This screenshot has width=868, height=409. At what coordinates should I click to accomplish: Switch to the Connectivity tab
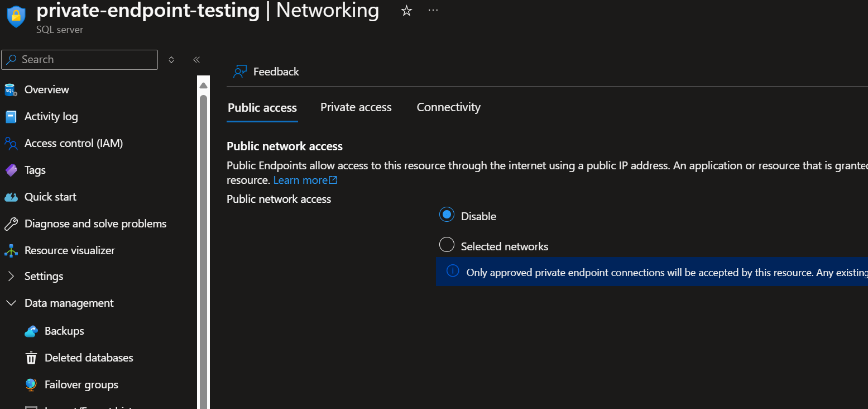click(449, 107)
